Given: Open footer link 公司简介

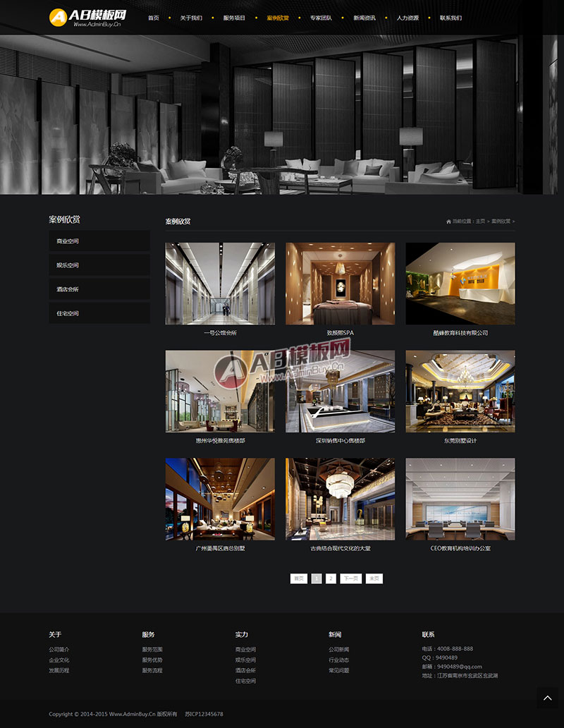Looking at the screenshot, I should (x=59, y=650).
